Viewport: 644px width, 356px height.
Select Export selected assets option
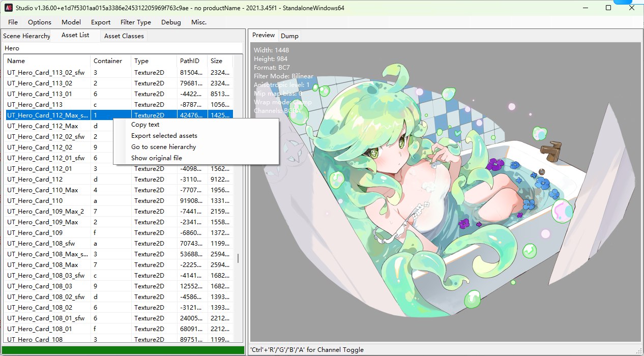(x=164, y=136)
